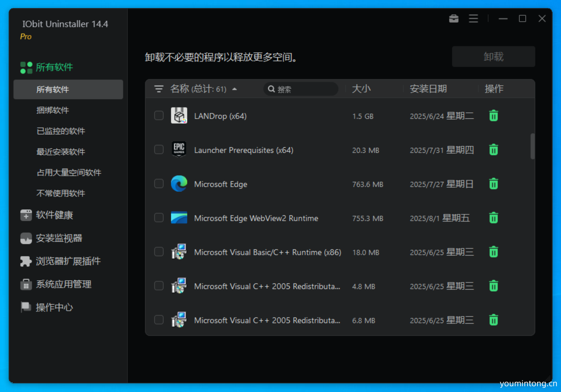Click the 2025/8/1 星期五 date
The height and width of the screenshot is (392, 561).
[440, 218]
